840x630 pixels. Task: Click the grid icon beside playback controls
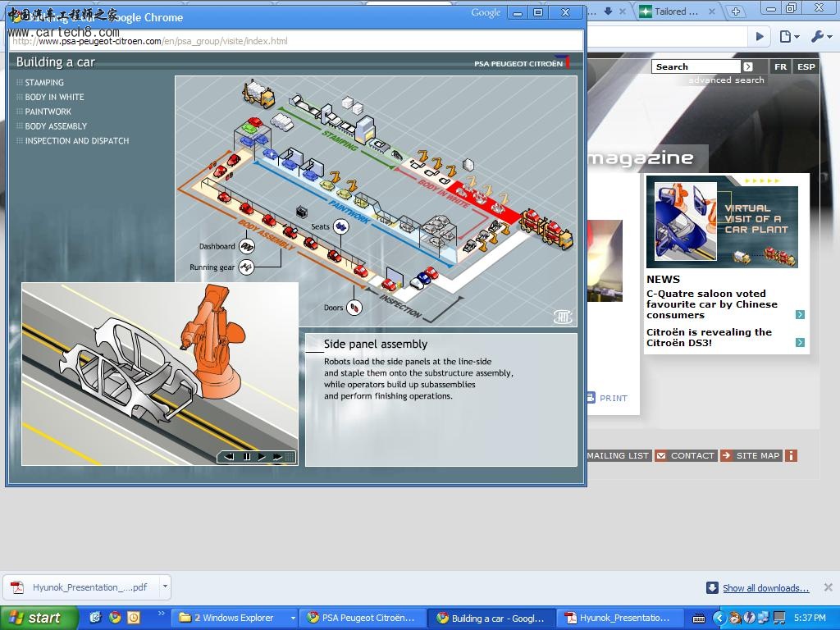[290, 457]
